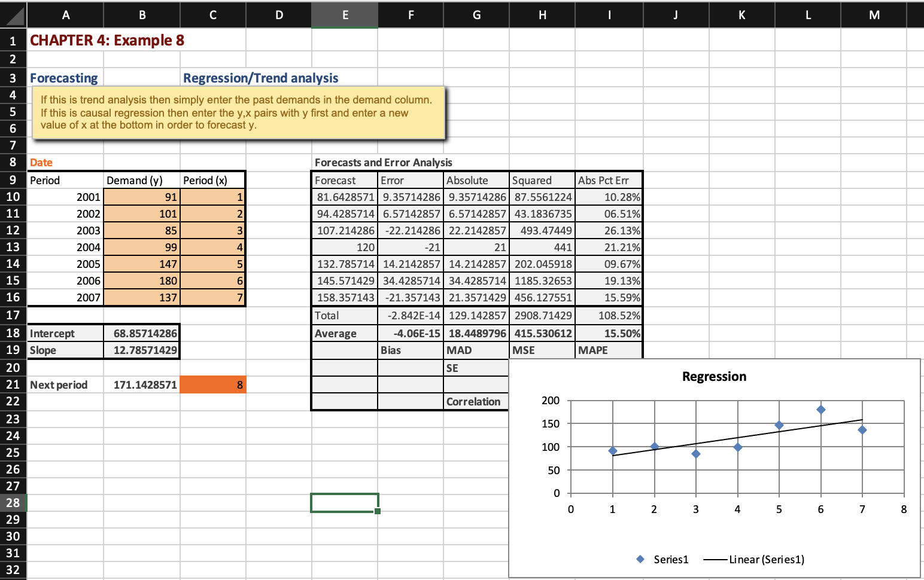Click the chart title 'Regression'
924x580 pixels.
point(714,376)
